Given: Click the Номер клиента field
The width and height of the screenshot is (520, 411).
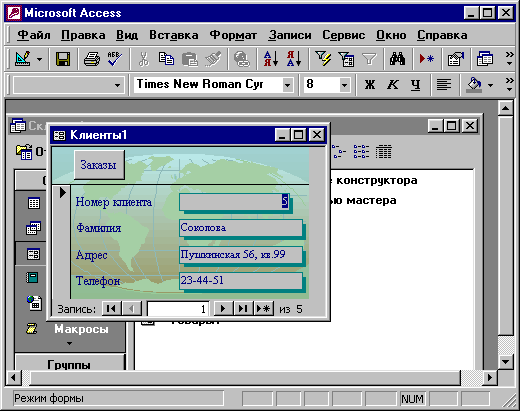Looking at the screenshot, I should 234,201.
